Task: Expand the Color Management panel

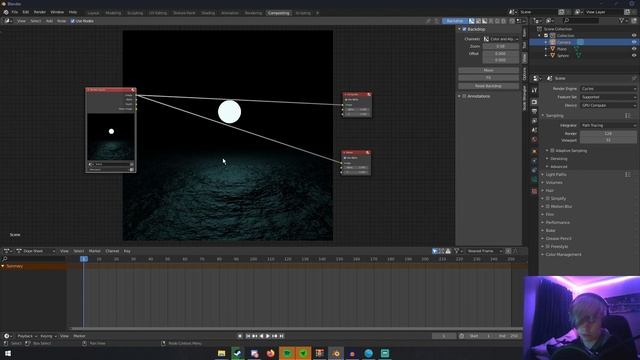Action: (563, 254)
